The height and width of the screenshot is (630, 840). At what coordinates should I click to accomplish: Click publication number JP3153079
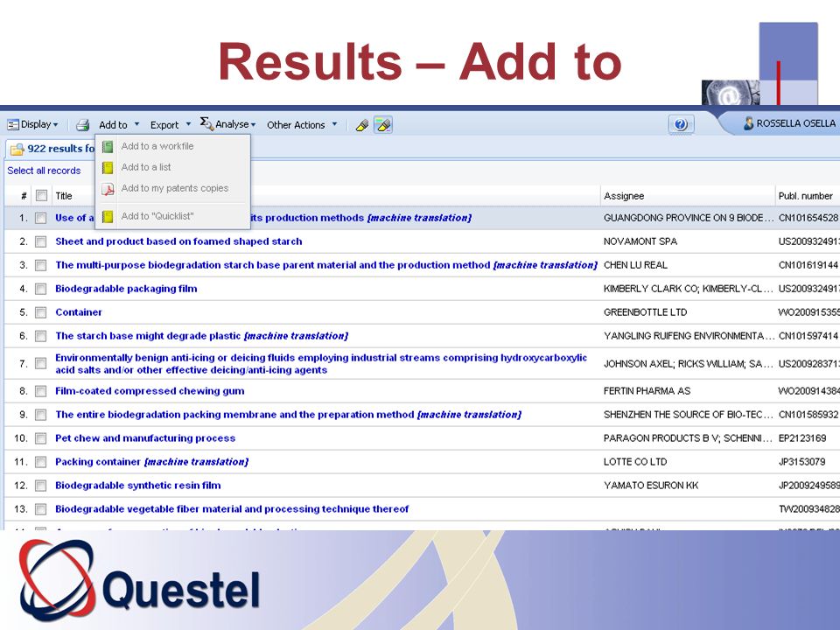pyautogui.click(x=801, y=462)
